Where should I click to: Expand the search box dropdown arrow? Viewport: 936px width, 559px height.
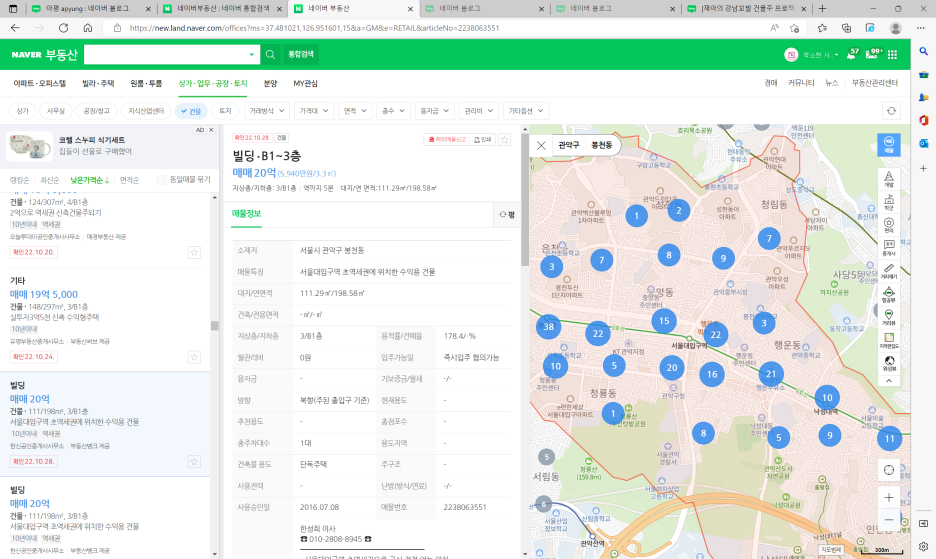click(251, 54)
